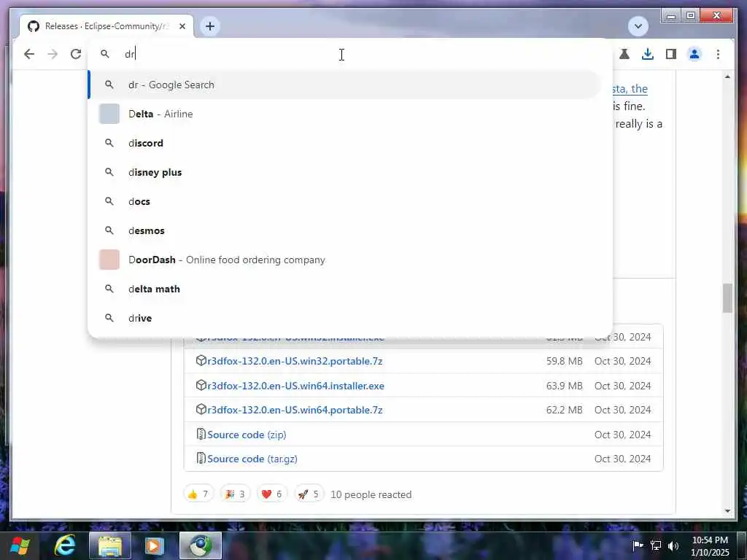The width and height of the screenshot is (747, 560).
Task: Click the '10 people reacted' text
Action: coord(371,495)
